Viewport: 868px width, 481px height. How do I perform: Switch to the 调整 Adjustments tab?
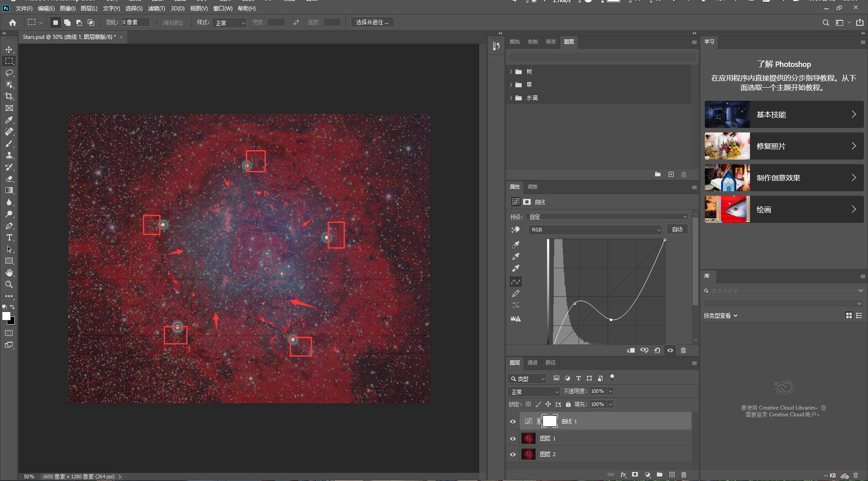[x=533, y=187]
